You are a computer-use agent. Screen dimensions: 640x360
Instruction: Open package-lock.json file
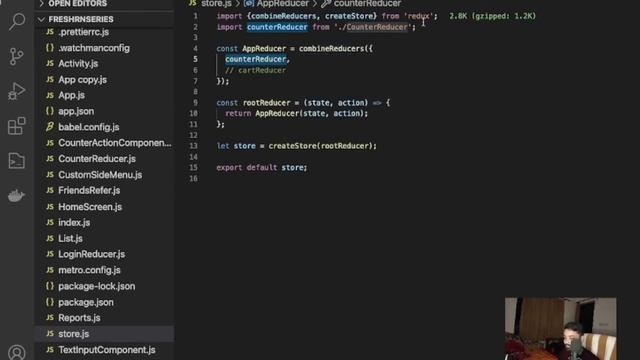pos(104,286)
